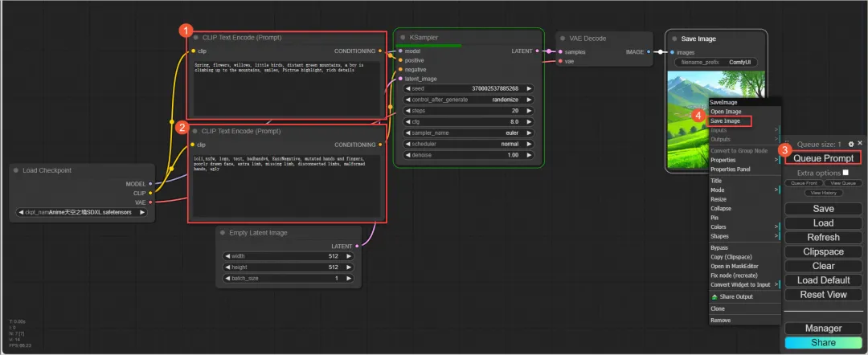Click VAE Decode samples input slot

(560, 52)
